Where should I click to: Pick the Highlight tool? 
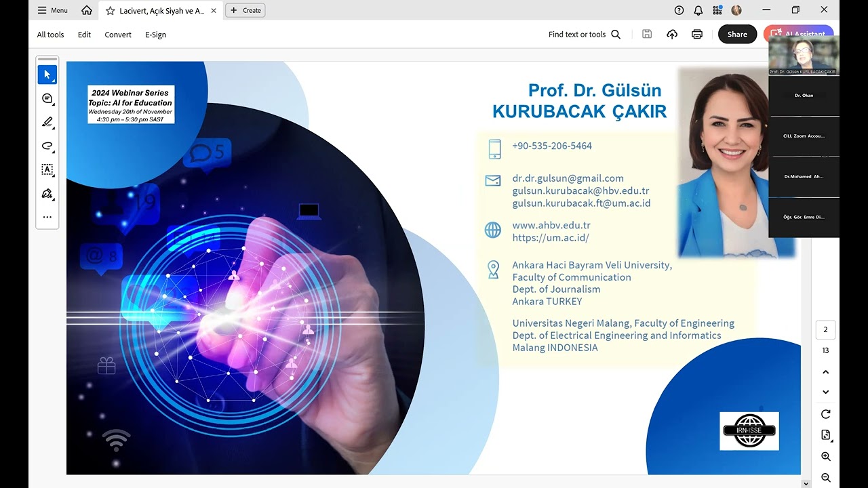point(47,123)
